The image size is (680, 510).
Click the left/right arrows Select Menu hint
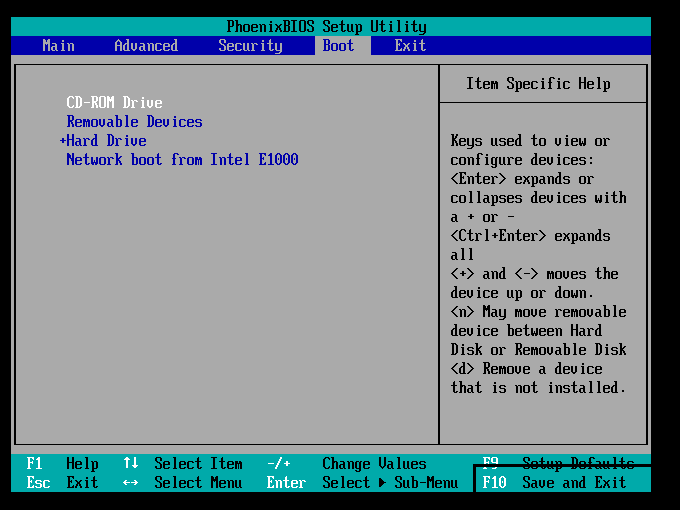click(x=183, y=483)
